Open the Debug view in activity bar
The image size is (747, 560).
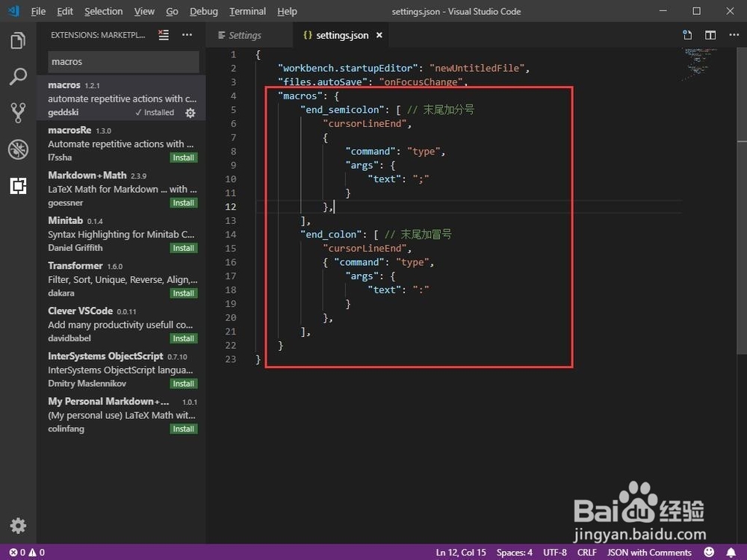click(18, 149)
